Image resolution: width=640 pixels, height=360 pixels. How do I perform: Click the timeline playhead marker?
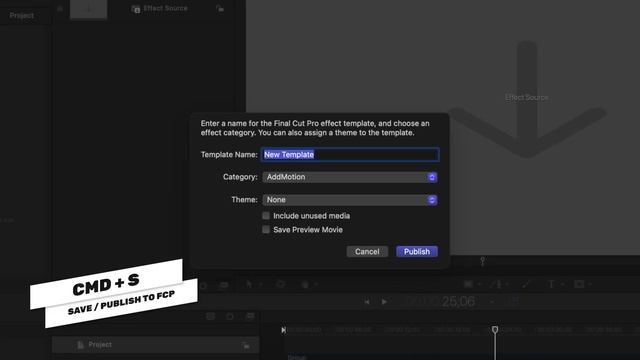click(x=495, y=329)
